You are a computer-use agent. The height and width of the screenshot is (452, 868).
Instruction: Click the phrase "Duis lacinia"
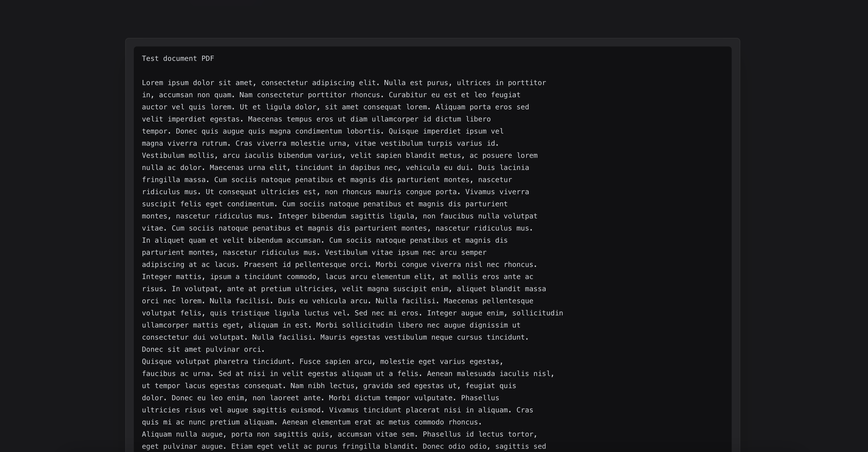coord(503,168)
